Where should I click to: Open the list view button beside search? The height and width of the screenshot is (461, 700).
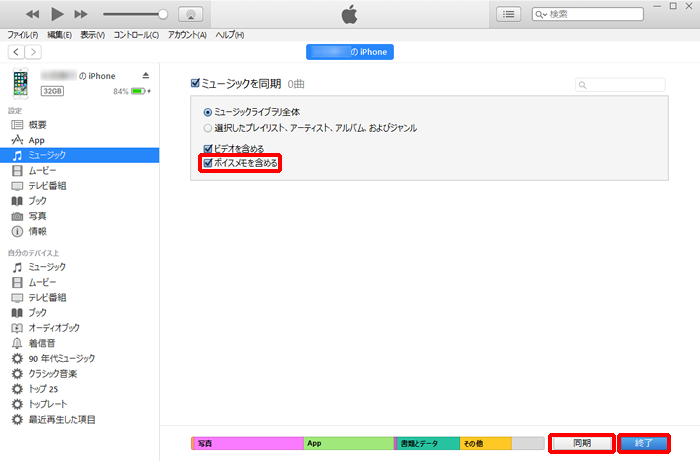tap(508, 14)
